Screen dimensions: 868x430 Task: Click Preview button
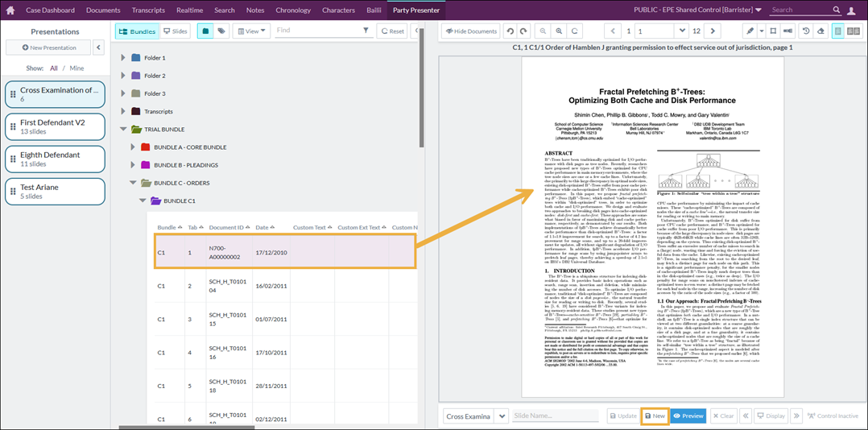[x=689, y=416]
